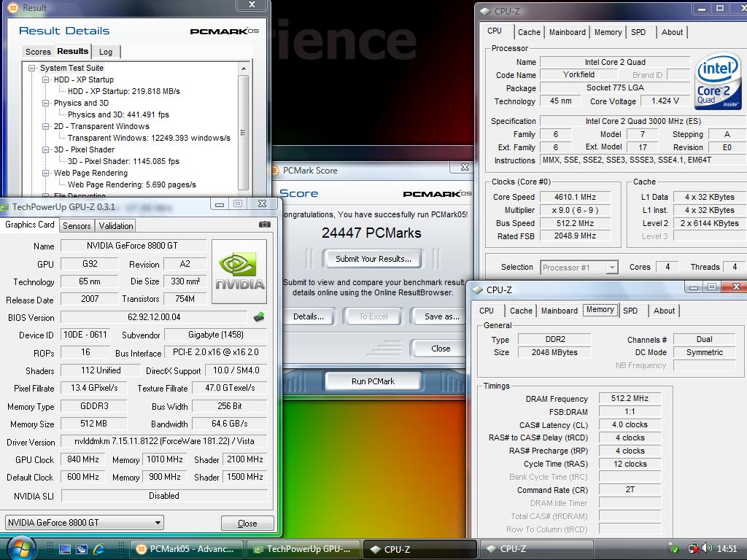This screenshot has height=560, width=747.
Task: Click the GPU-Z screenshot camera icon
Action: [x=265, y=225]
